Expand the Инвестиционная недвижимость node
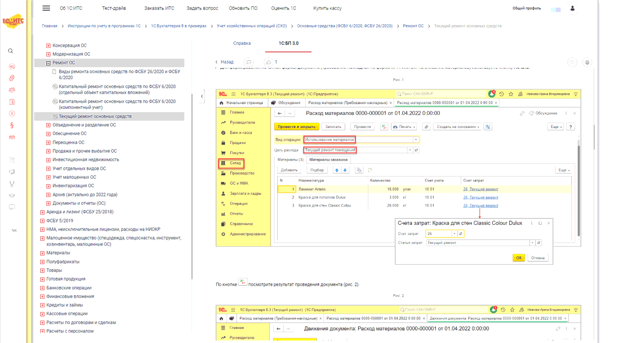The width and height of the screenshot is (644, 343). coord(48,160)
